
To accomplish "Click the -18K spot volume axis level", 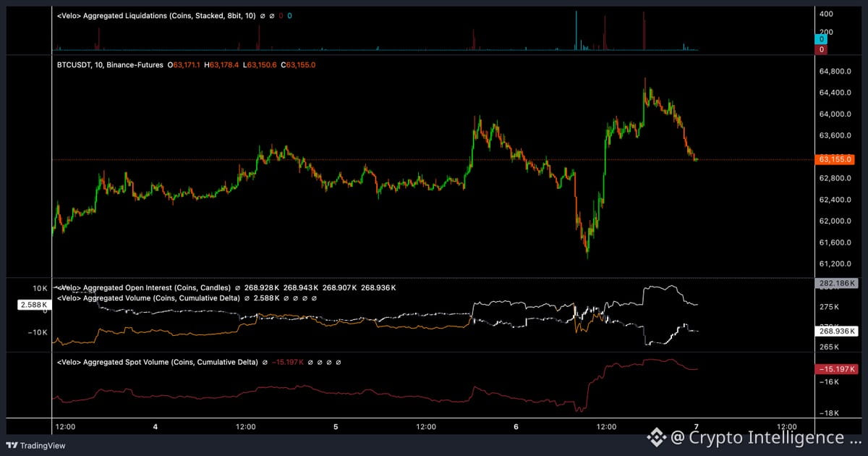I will coord(830,413).
